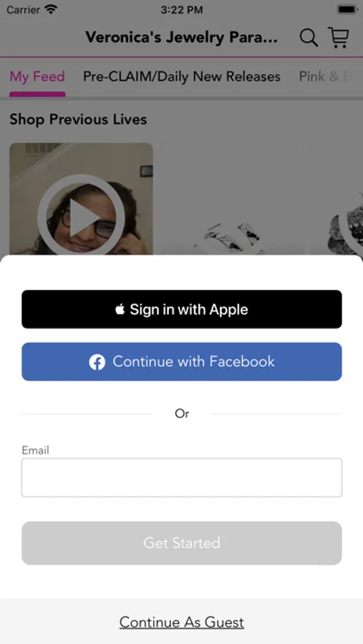This screenshot has width=363, height=644.
Task: Tap the Veronica's Jewelry Paradise title
Action: point(182,37)
